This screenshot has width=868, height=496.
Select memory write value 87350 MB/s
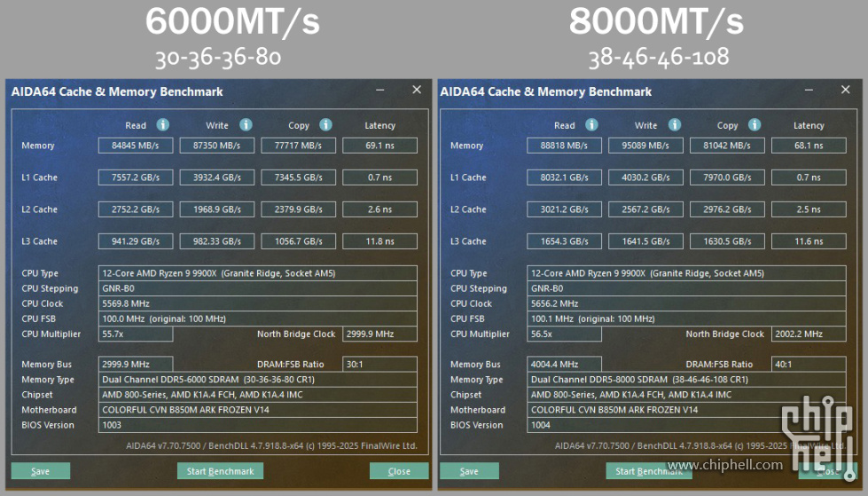click(217, 146)
